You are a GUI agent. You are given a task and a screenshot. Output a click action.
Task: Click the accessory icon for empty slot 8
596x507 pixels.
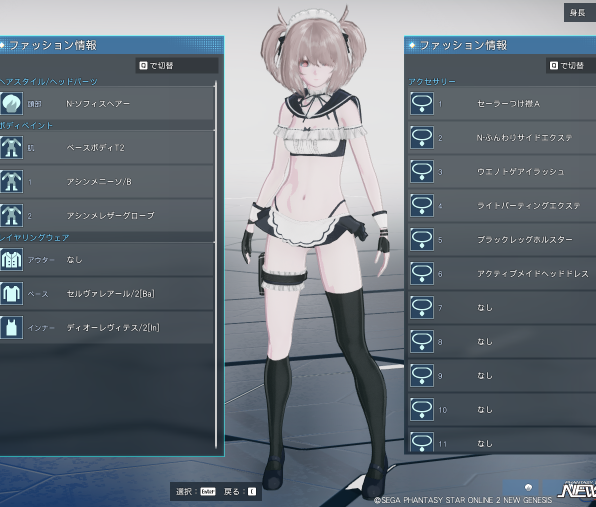422,341
